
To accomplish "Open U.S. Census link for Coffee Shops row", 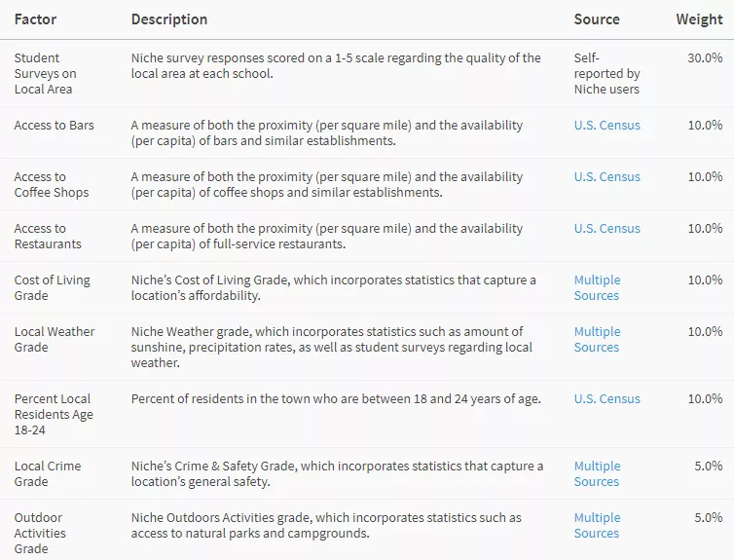I will (606, 176).
